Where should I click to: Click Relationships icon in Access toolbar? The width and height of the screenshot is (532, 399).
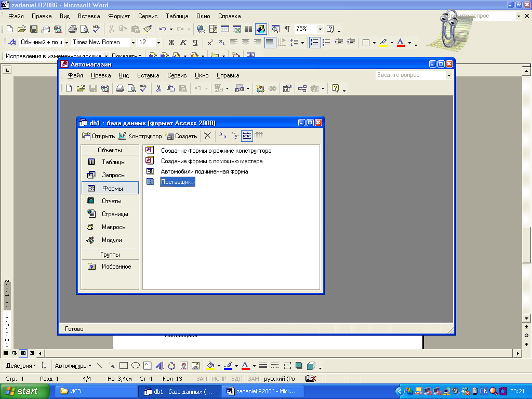302,88
